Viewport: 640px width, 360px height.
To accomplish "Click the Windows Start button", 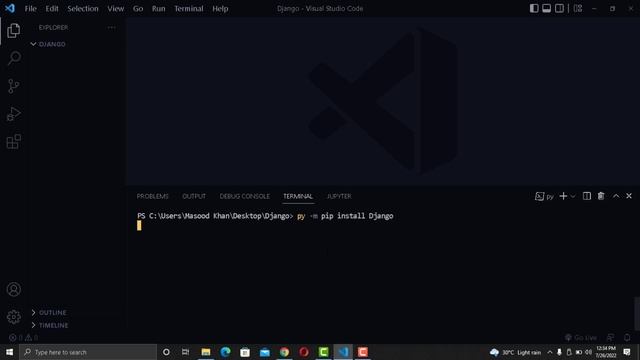I will pyautogui.click(x=9, y=352).
